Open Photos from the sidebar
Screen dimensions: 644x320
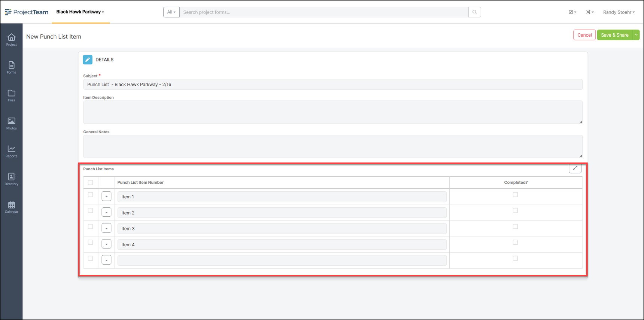12,124
